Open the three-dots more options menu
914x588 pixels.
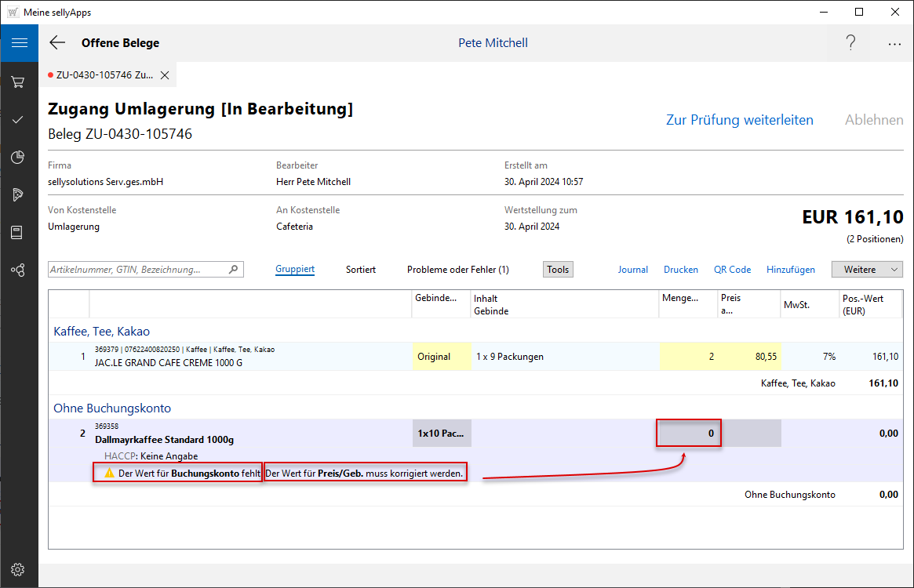tap(894, 44)
